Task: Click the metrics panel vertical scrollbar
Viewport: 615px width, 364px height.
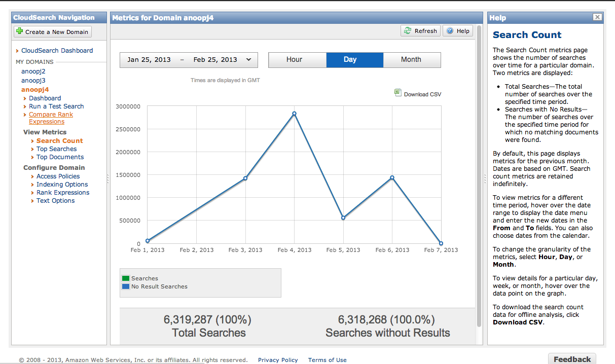Action: [479, 176]
